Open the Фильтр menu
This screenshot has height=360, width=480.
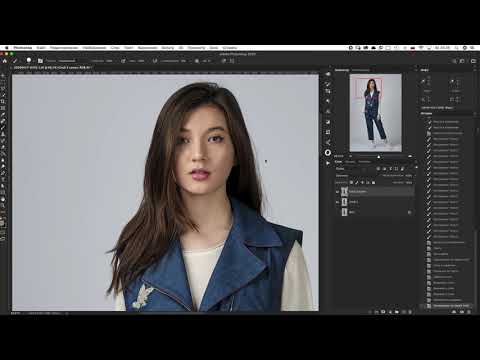[168, 48]
